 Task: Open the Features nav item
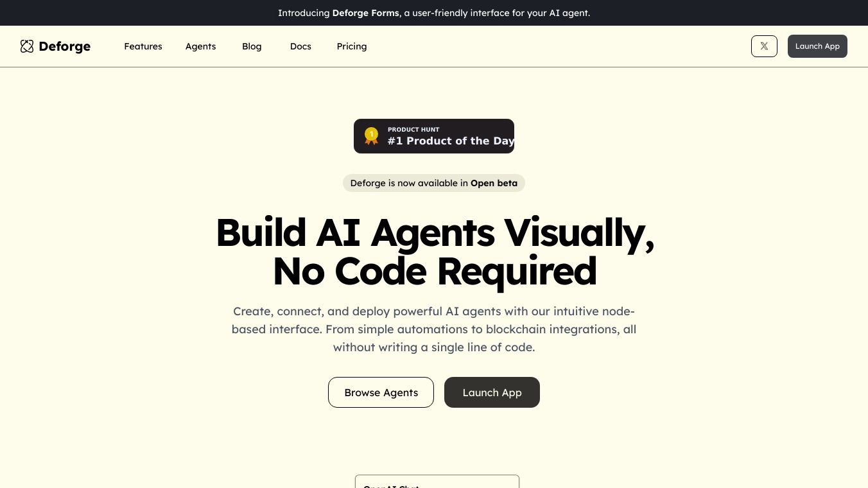coord(143,46)
